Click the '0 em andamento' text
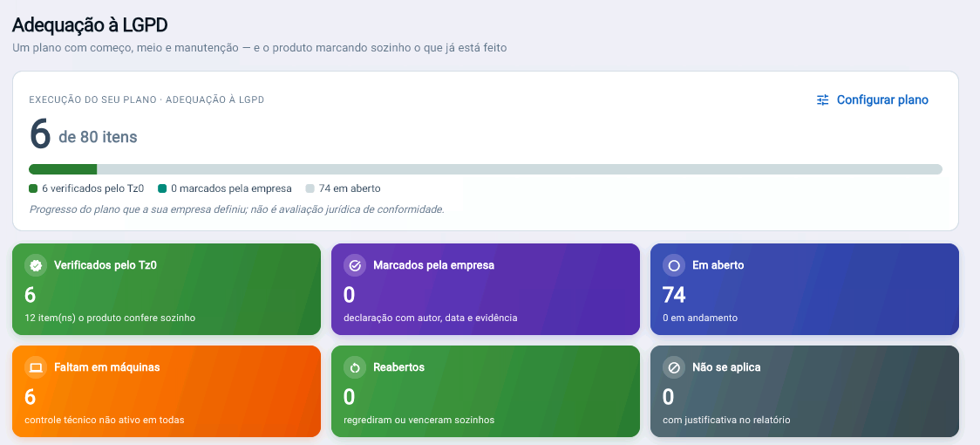This screenshot has height=445, width=980. click(x=700, y=318)
